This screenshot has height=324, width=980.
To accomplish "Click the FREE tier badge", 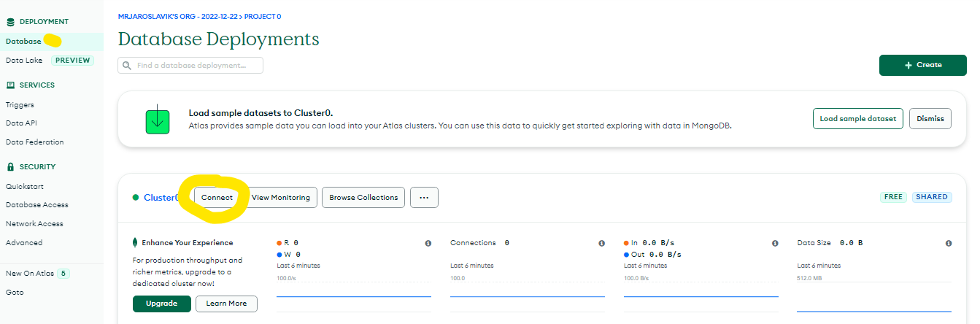I will (x=894, y=197).
